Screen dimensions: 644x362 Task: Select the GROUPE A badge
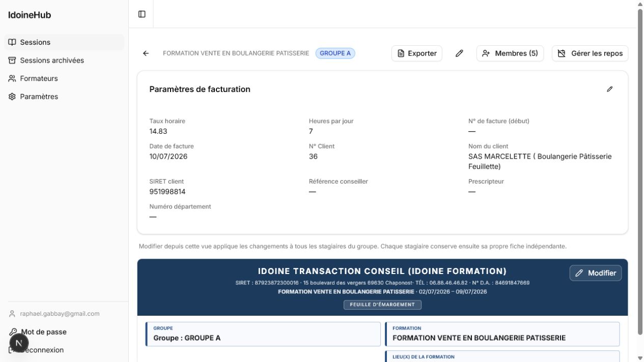[x=335, y=53]
